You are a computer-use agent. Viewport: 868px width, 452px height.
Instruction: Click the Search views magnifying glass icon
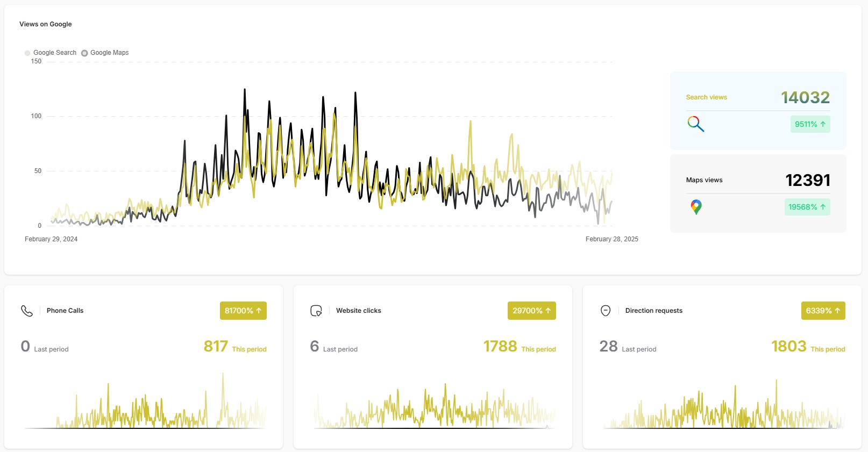coord(695,124)
